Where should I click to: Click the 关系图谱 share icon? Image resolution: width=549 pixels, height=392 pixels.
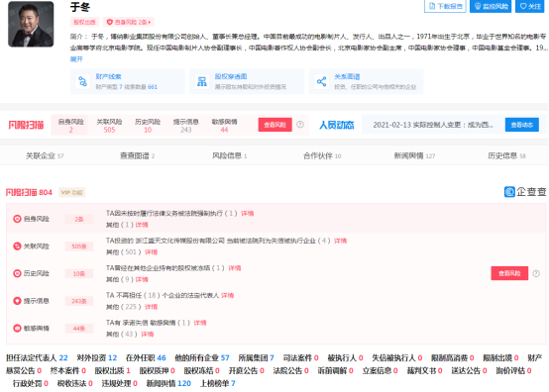(321, 81)
